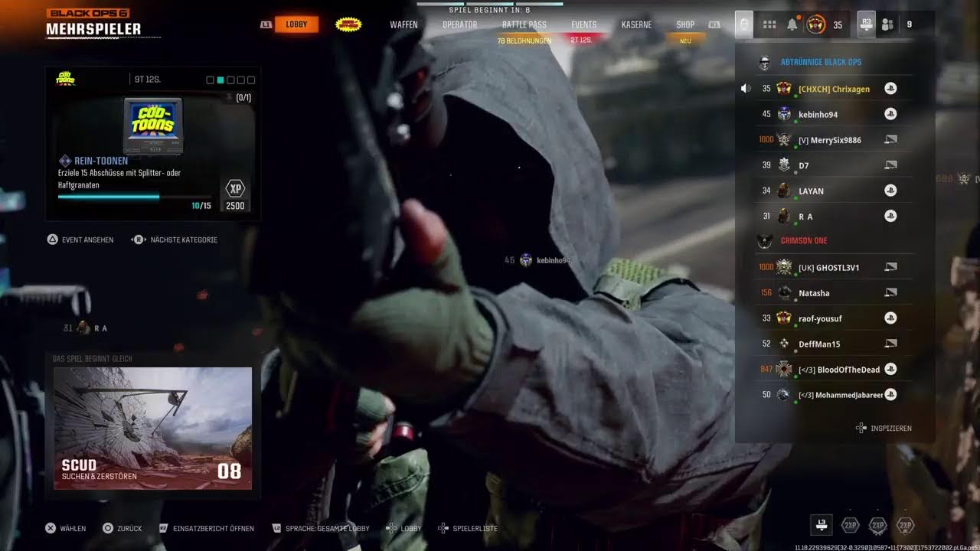This screenshot has height=551, width=980.
Task: Click INSPIZIEREN in the player list
Action: coord(884,429)
